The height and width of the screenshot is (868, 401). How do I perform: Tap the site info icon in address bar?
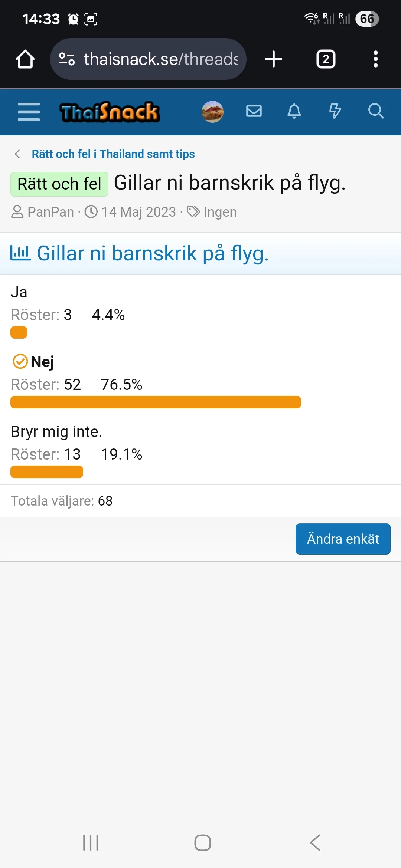pos(67,59)
